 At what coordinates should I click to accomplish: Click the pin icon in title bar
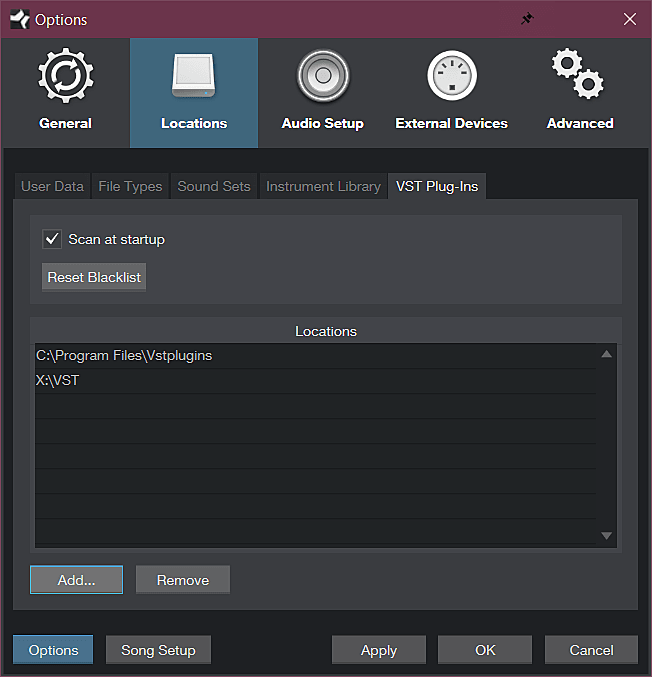527,19
